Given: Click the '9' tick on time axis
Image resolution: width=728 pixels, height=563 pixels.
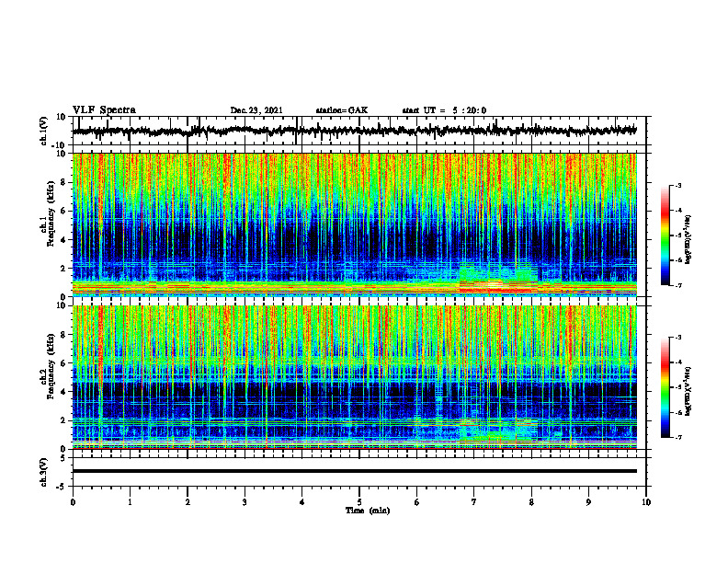Looking at the screenshot, I should 588,502.
